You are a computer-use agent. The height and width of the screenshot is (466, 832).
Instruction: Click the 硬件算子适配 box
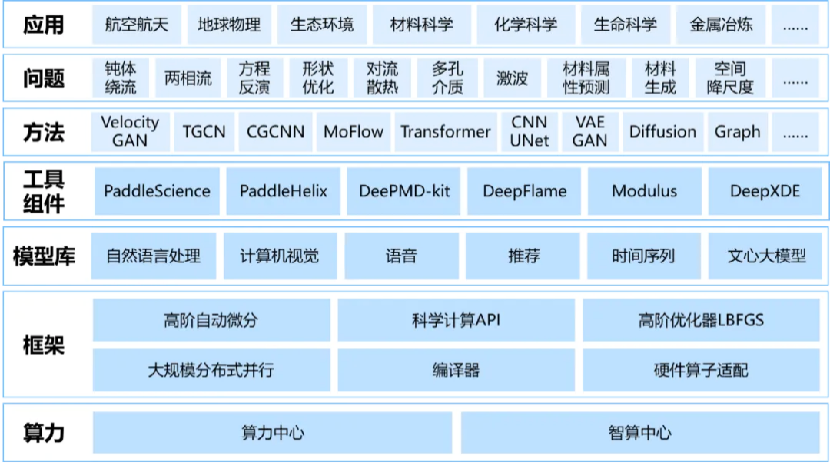click(701, 370)
